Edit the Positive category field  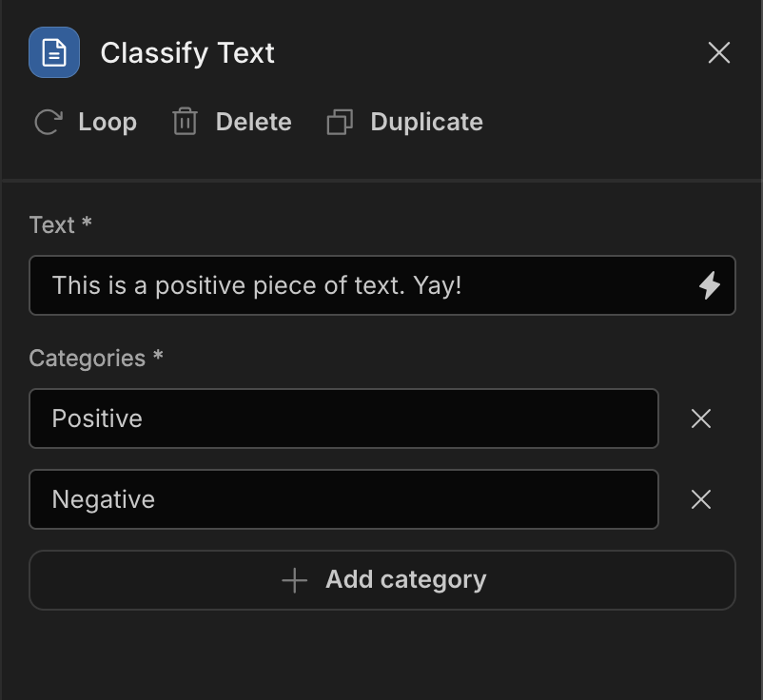click(343, 418)
